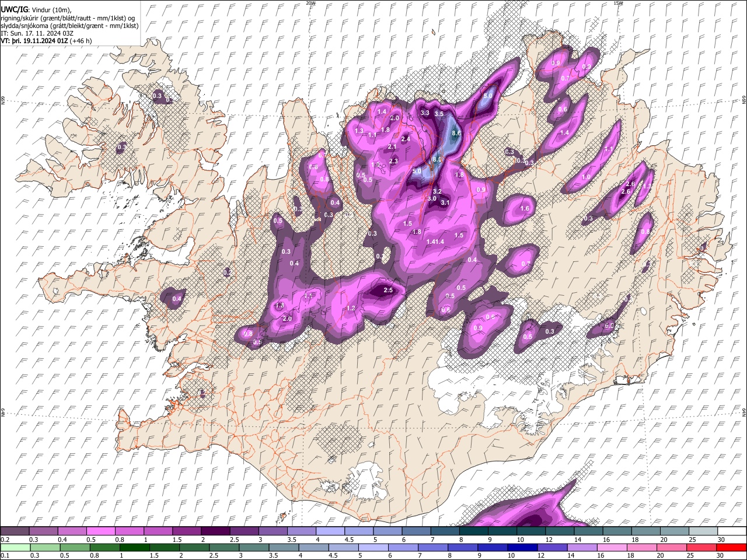Pick the darkest purple 2–2.5 snow swatch
Screen dimensions: 747x560
(215, 531)
